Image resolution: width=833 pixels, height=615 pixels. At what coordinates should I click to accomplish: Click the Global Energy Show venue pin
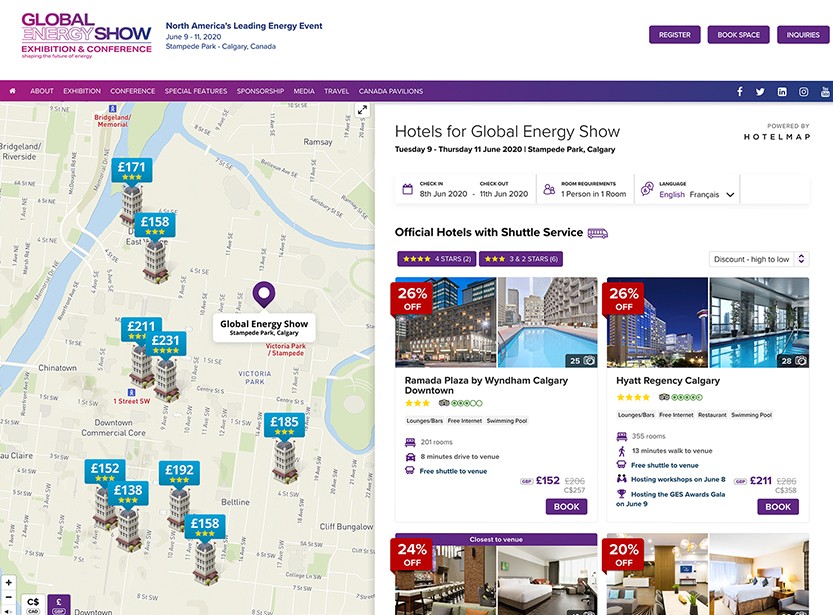click(x=264, y=295)
